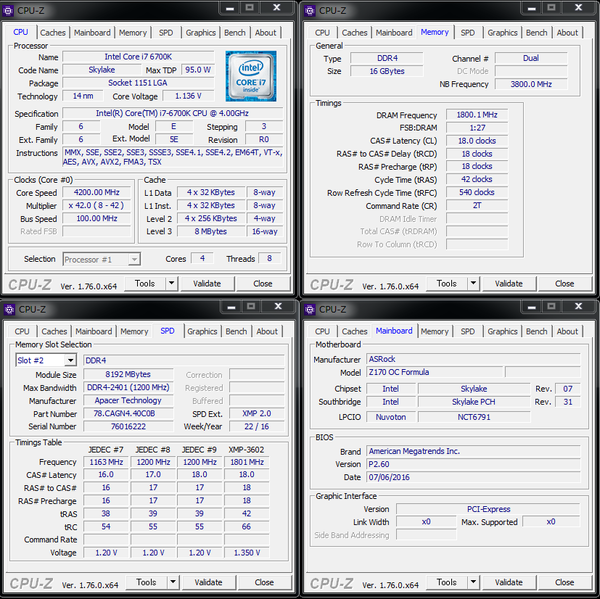Click the 1.350 V XMP voltage value
The height and width of the screenshot is (599, 600).
coord(247,553)
